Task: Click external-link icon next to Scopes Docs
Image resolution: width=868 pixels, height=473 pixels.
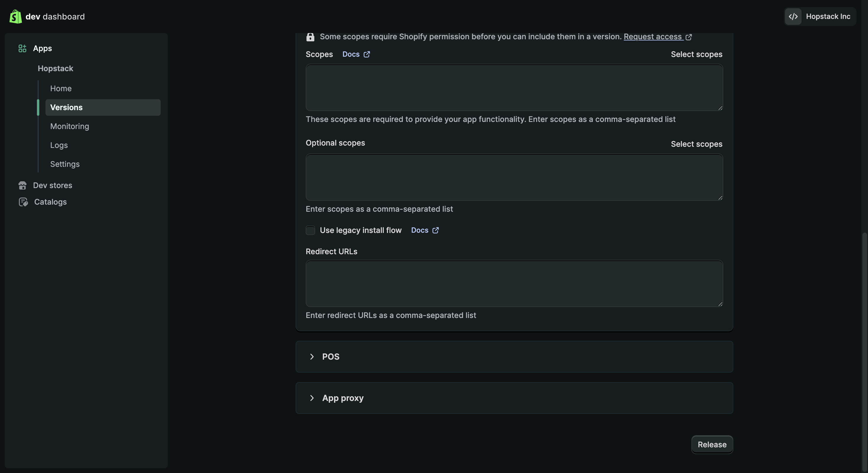Action: [x=367, y=54]
